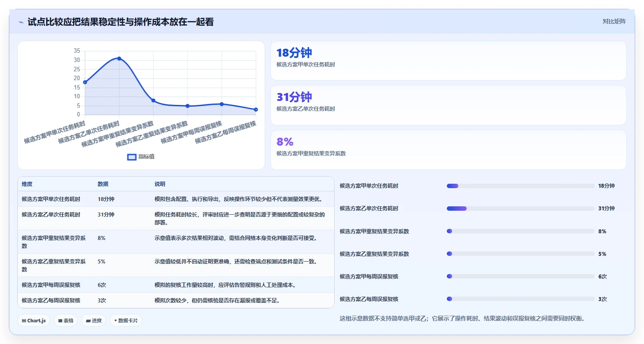Click the 数据 column header

[x=103, y=184]
